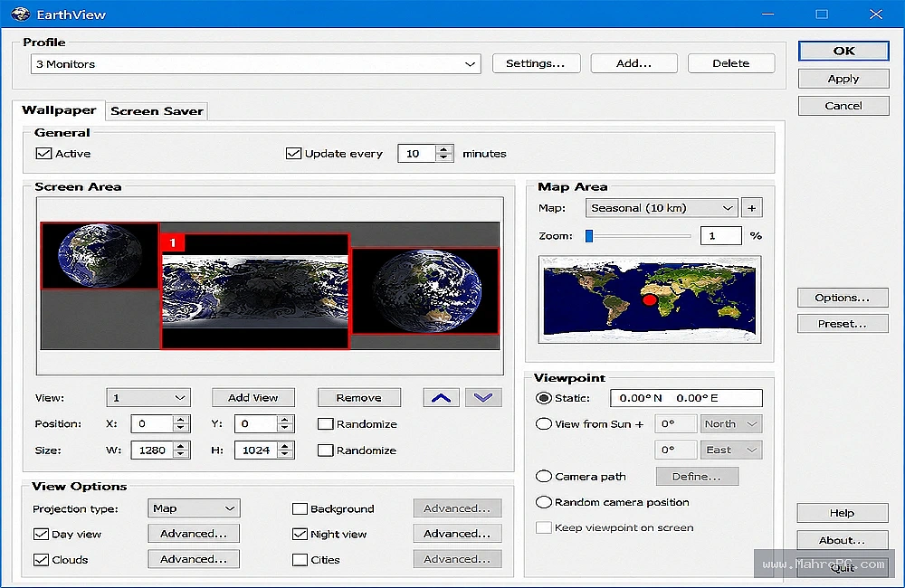This screenshot has width=905, height=588.
Task: Decrease the Size H value spinner
Action: pyautogui.click(x=284, y=455)
